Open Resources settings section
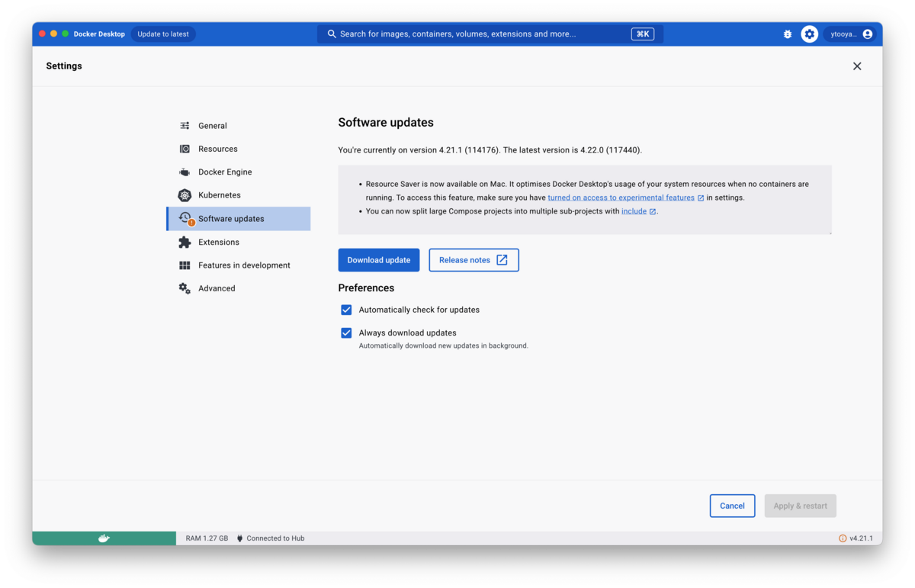This screenshot has height=588, width=915. 239,149
